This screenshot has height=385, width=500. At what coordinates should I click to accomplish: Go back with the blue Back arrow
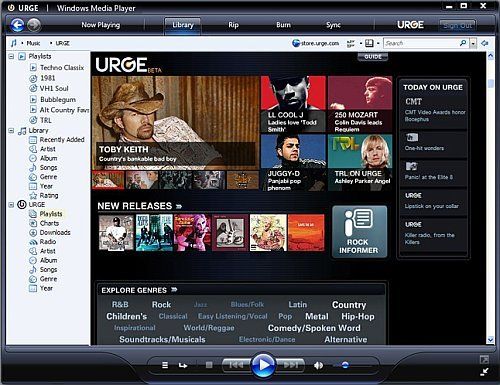[x=17, y=25]
